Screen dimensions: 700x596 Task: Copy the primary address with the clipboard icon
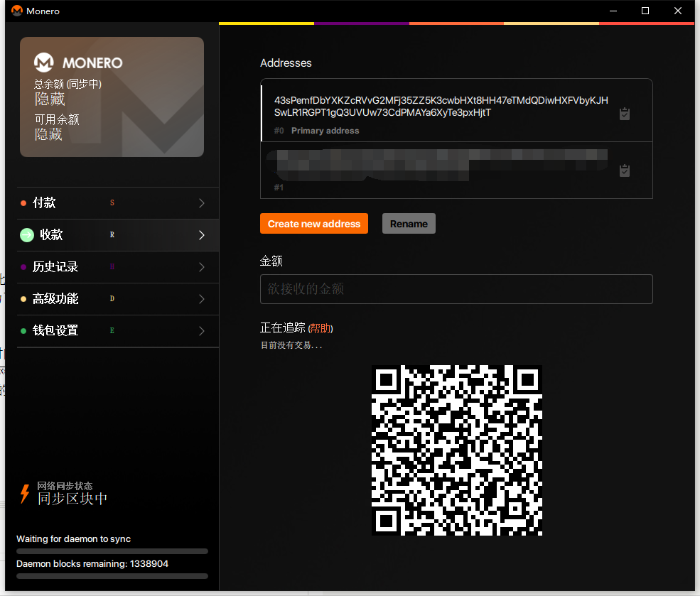tap(625, 114)
